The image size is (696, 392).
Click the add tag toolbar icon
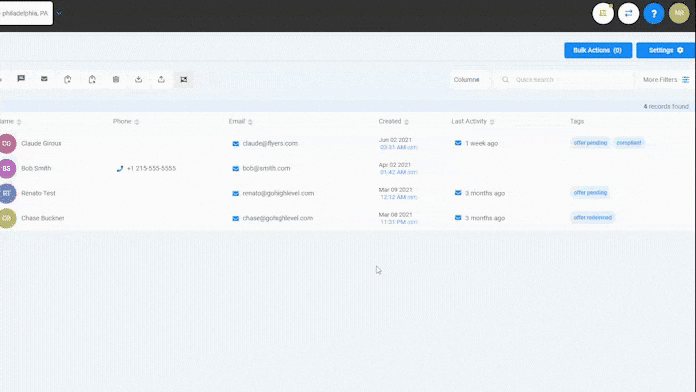(67, 79)
